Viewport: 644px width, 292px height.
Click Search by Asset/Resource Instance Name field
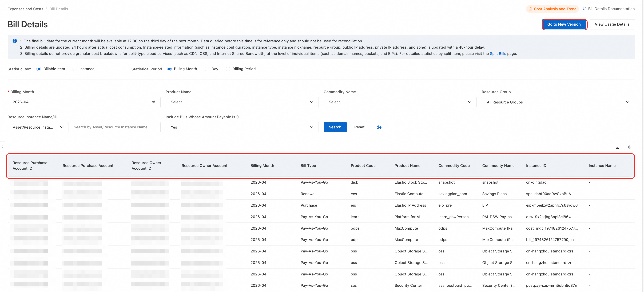point(114,127)
